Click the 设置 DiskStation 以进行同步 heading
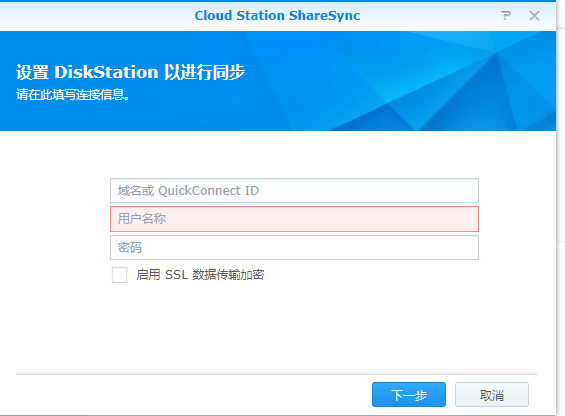The image size is (565, 416). click(x=130, y=72)
